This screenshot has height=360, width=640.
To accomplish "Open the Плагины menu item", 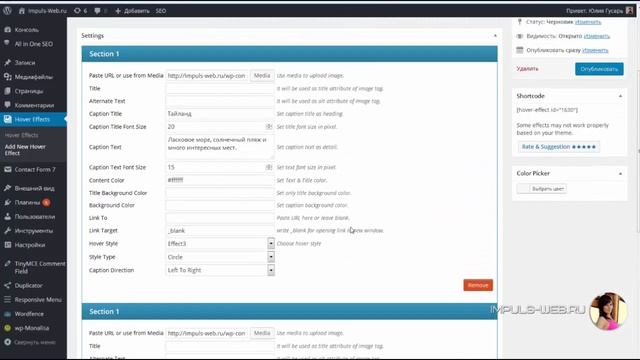I will tap(27, 202).
